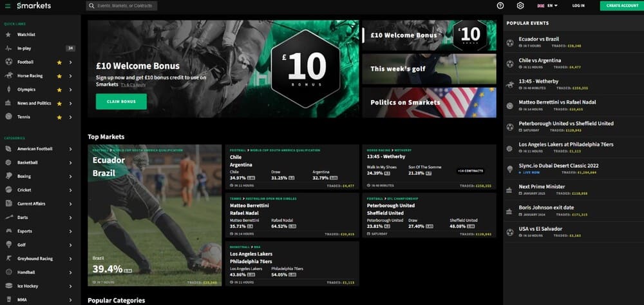Screen dimensions: 644x305
Task: Click the Horse Racing icon in sidebar
Action: (8, 75)
